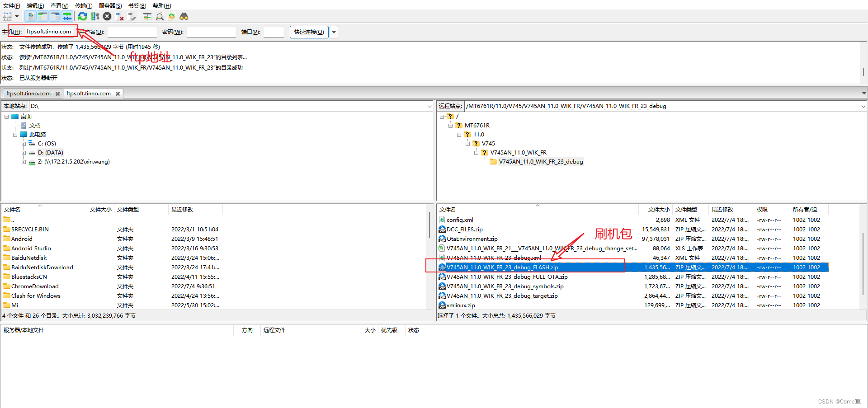Open the 文件(F) menu

click(x=12, y=5)
